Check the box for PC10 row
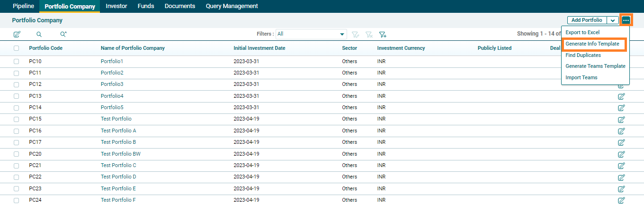 tap(17, 62)
